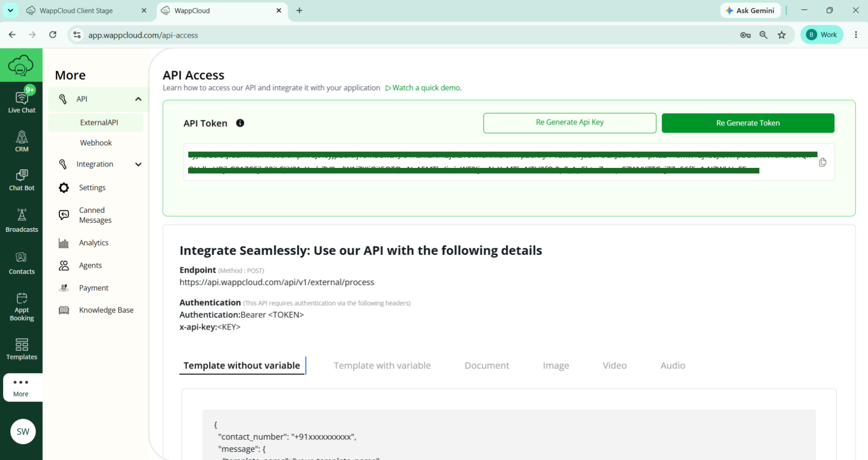Screen dimensions: 868x460
Task: Open the tab search dropdown arrow
Action: pyautogui.click(x=10, y=10)
